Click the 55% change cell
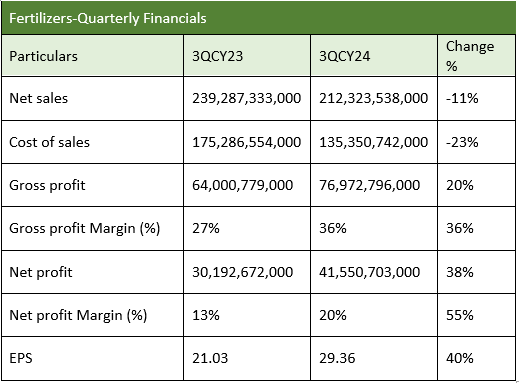Viewport: 519px width, 383px height. 477,315
